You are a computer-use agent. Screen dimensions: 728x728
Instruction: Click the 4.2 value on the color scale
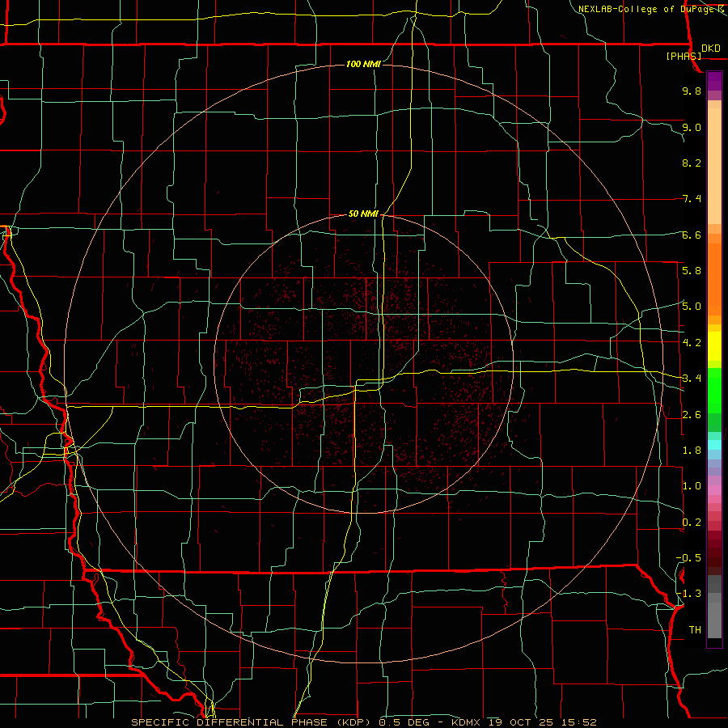692,343
